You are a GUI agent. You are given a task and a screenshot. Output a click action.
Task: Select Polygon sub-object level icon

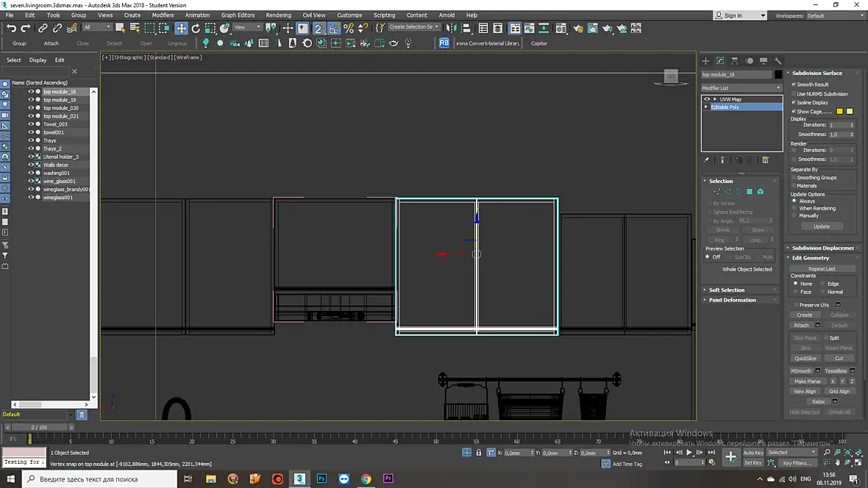(750, 191)
